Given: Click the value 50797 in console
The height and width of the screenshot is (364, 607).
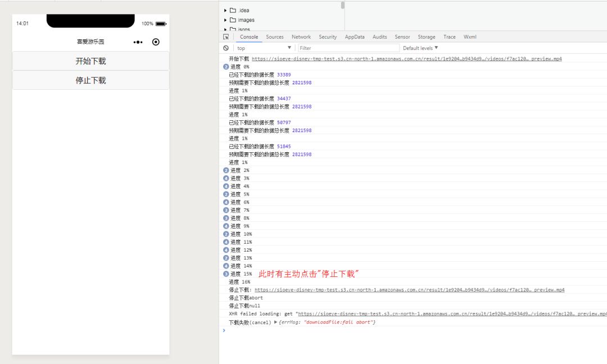Looking at the screenshot, I should [284, 122].
